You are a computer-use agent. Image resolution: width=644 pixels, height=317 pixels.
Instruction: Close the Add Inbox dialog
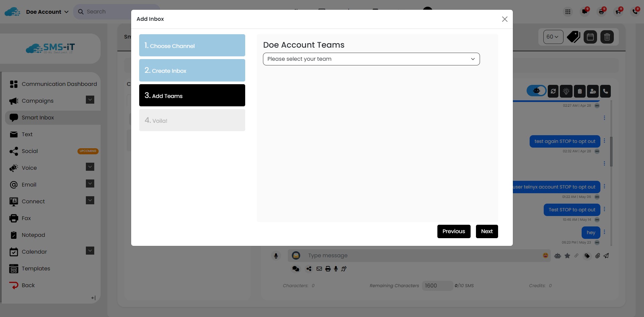coord(504,19)
